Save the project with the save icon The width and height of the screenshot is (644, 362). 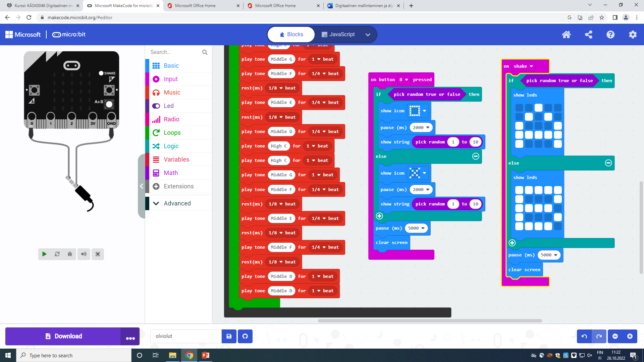coord(229,336)
